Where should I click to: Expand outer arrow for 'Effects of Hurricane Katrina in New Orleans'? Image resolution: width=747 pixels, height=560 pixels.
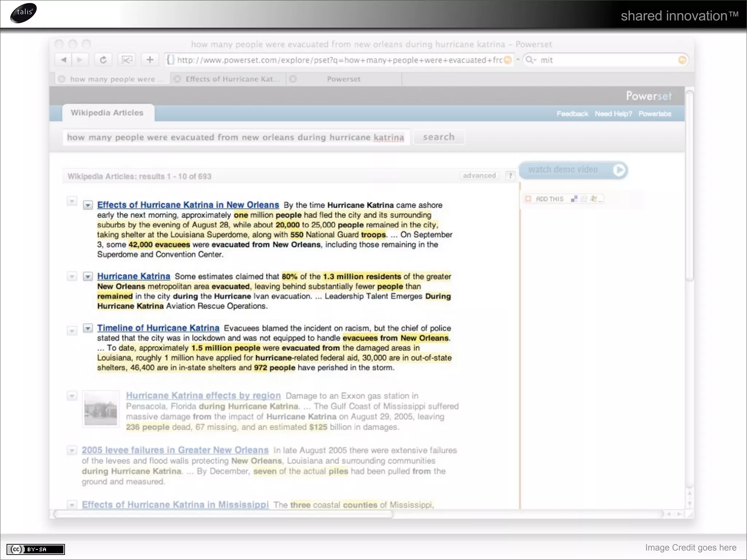click(x=72, y=201)
